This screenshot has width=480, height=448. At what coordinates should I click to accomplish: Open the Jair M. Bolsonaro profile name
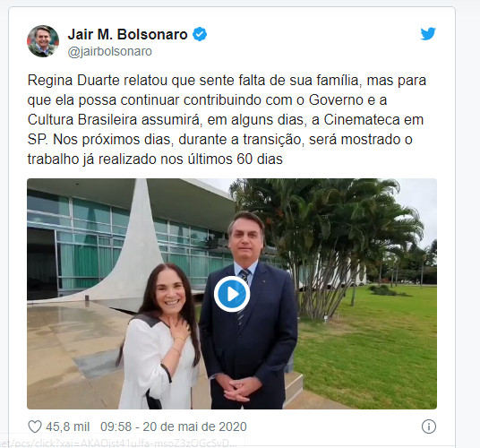(x=127, y=34)
